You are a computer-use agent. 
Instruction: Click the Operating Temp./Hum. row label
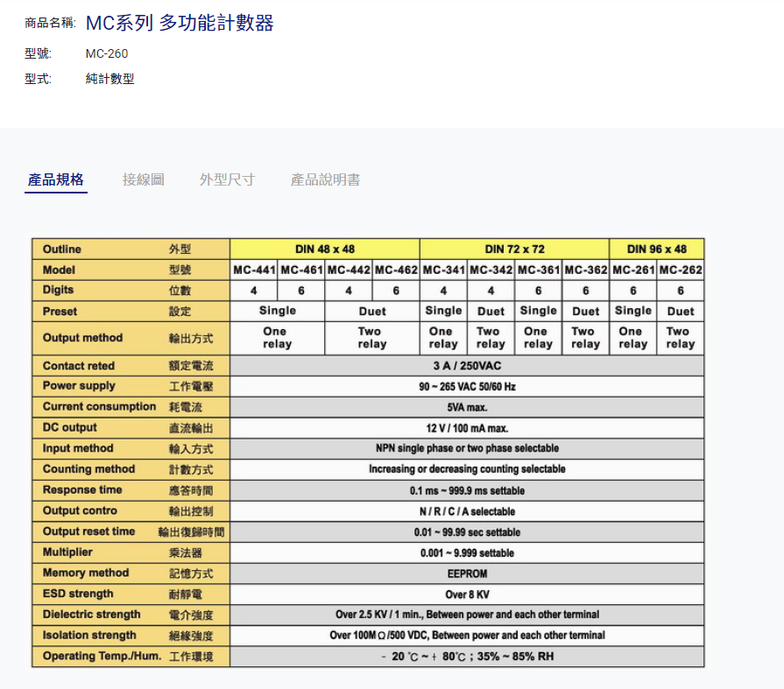tap(102, 656)
